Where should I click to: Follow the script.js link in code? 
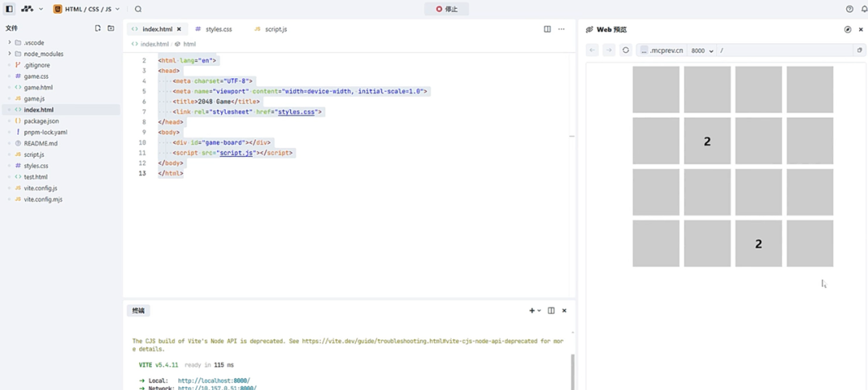coord(236,152)
